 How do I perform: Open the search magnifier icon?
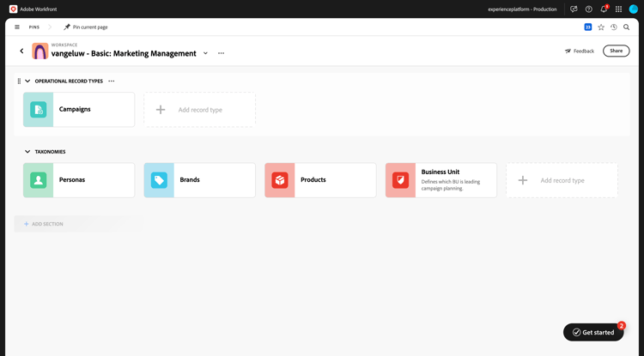point(626,27)
